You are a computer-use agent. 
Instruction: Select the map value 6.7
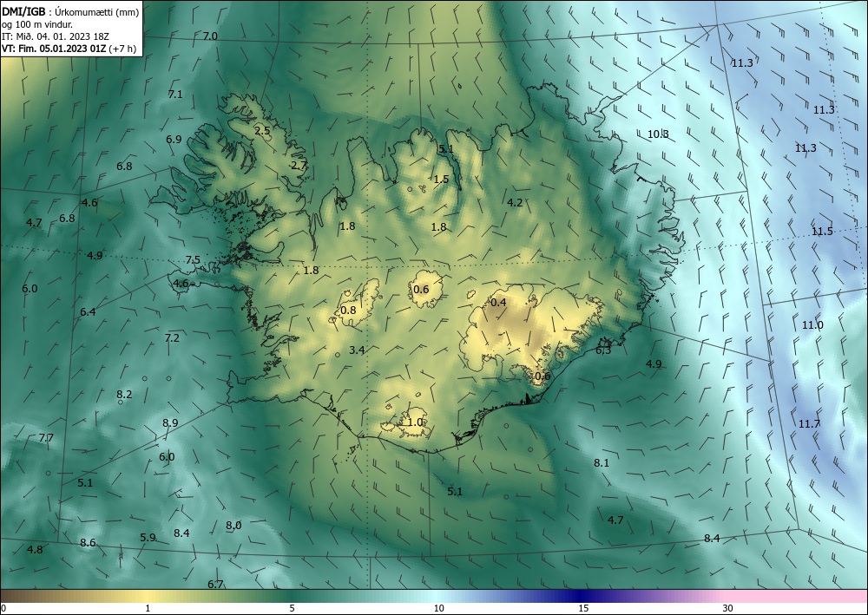pyautogui.click(x=215, y=584)
